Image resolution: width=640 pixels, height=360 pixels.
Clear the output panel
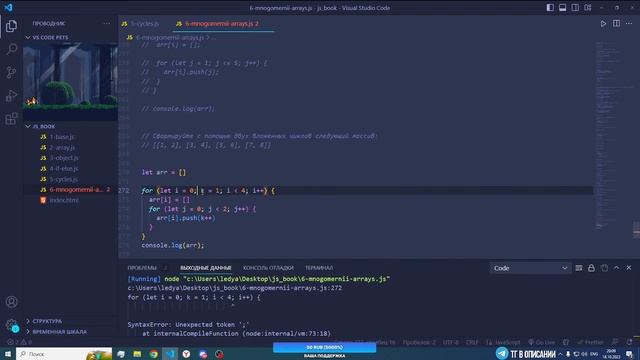579,268
